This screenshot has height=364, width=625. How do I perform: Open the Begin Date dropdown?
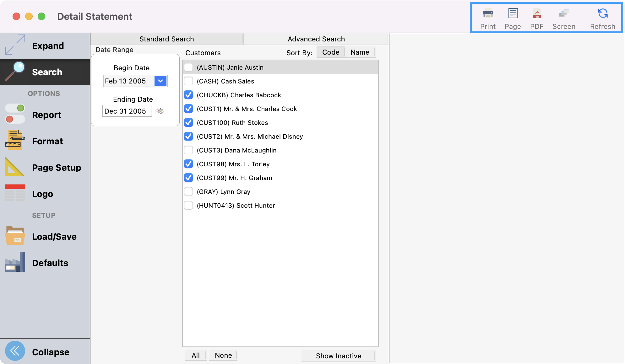click(x=160, y=81)
